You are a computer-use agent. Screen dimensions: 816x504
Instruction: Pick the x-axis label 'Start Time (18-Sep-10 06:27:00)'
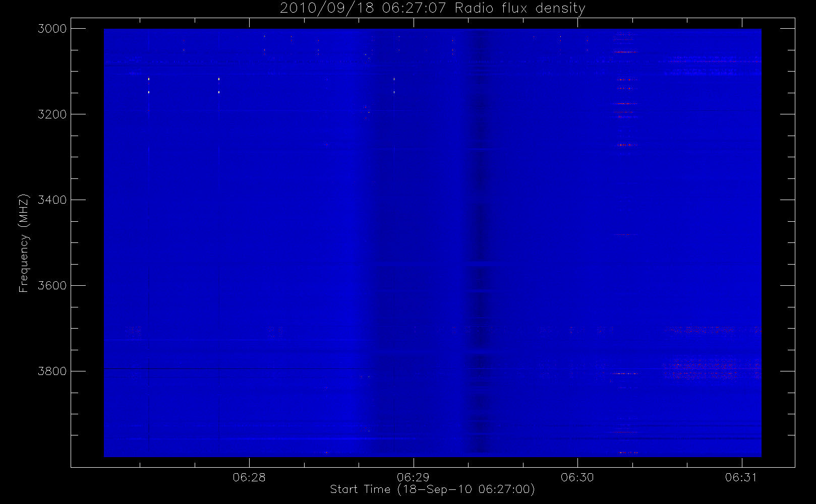tap(432, 489)
